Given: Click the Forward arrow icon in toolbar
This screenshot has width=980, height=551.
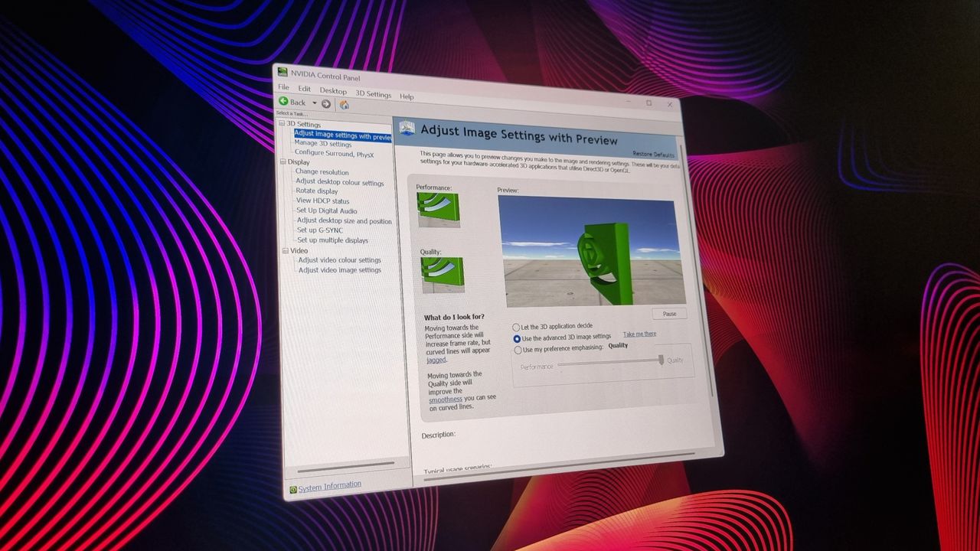Looking at the screenshot, I should pos(326,103).
